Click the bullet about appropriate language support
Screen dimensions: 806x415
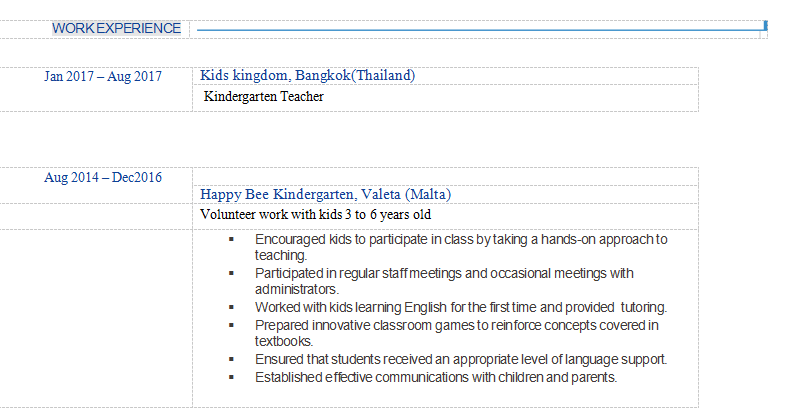coord(461,359)
